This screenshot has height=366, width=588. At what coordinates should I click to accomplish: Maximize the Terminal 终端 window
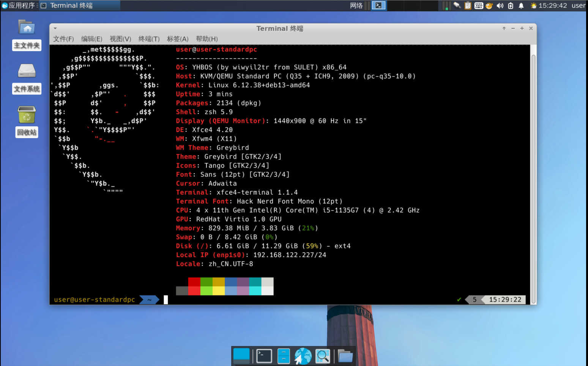(x=522, y=28)
